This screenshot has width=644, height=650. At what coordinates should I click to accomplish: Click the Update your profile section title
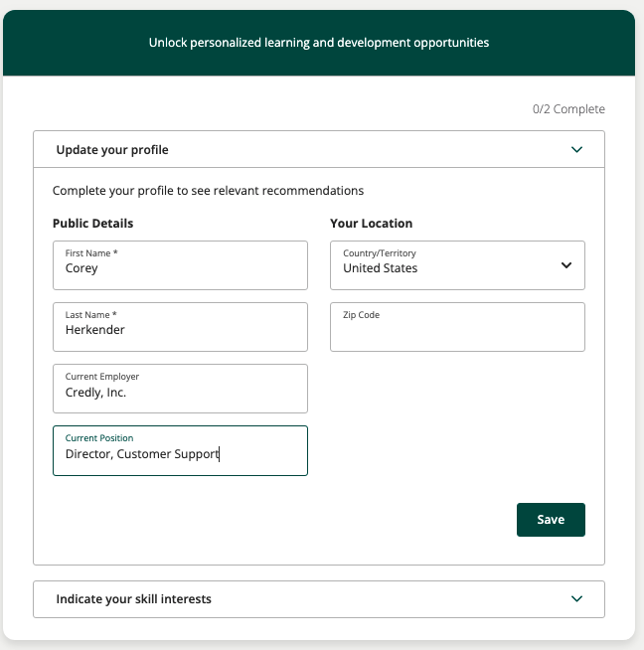tap(112, 150)
